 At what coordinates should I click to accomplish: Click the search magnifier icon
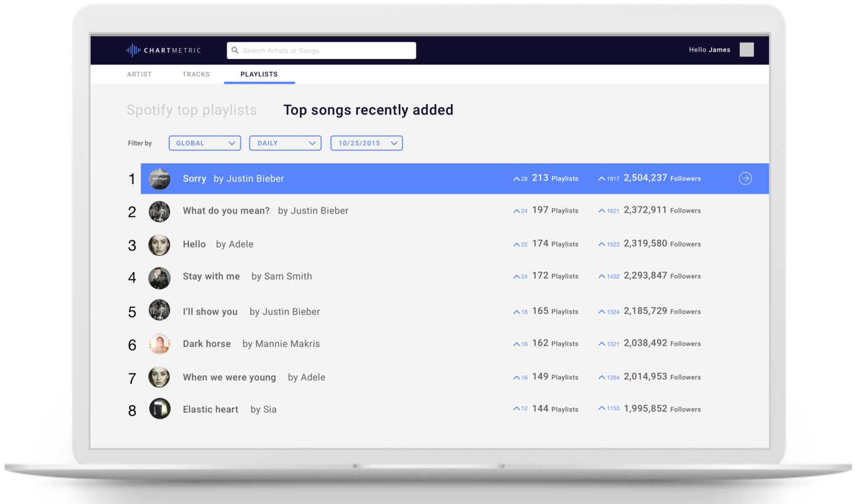[235, 50]
